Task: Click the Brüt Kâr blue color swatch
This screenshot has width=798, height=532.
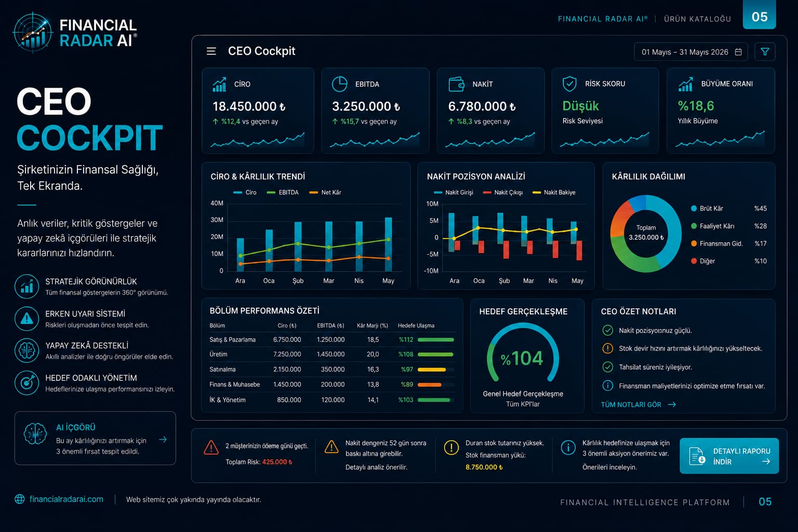Action: coord(694,208)
